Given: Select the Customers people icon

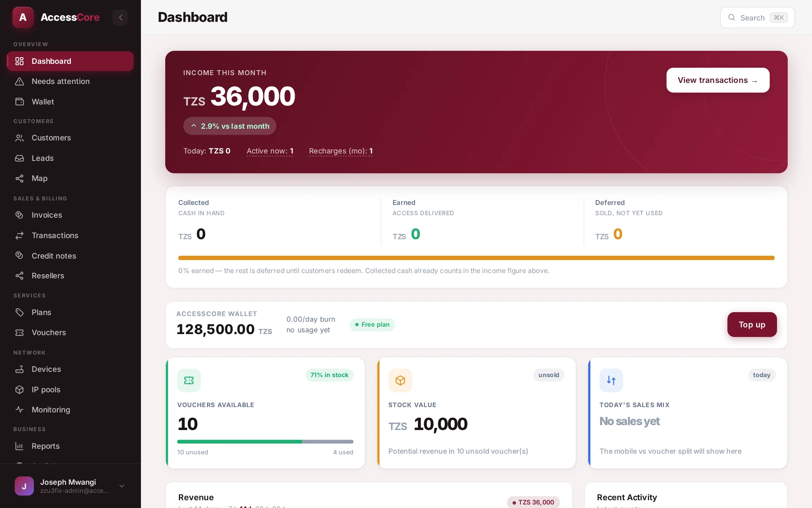Looking at the screenshot, I should [x=19, y=138].
